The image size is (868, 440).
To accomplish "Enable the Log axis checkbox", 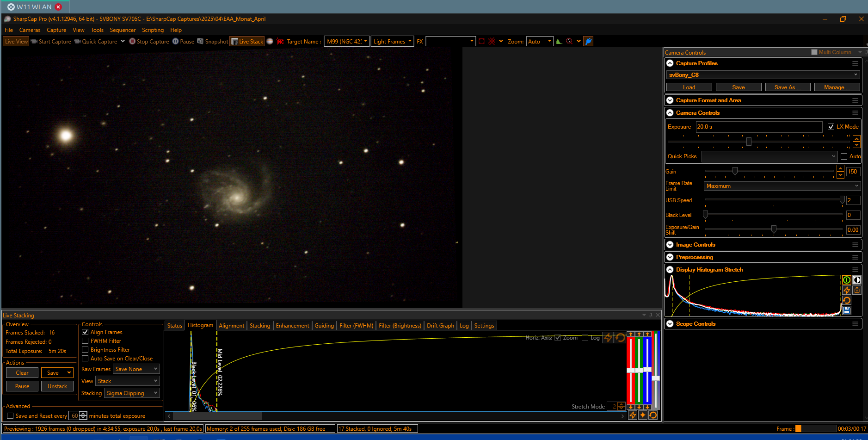I will click(x=585, y=338).
